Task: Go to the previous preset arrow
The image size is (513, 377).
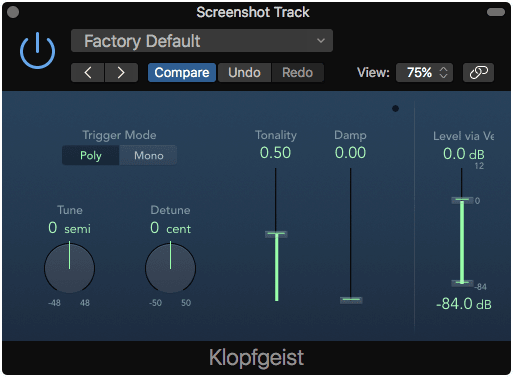Action: [88, 72]
